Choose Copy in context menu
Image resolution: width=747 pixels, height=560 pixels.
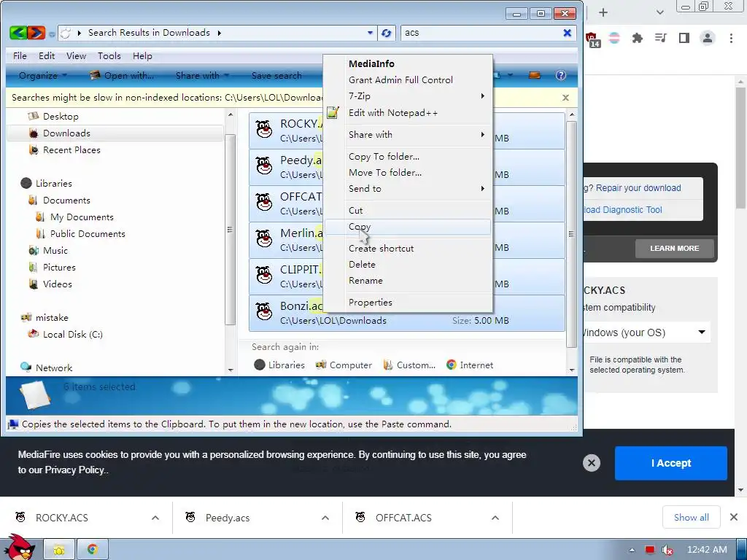coord(409,227)
